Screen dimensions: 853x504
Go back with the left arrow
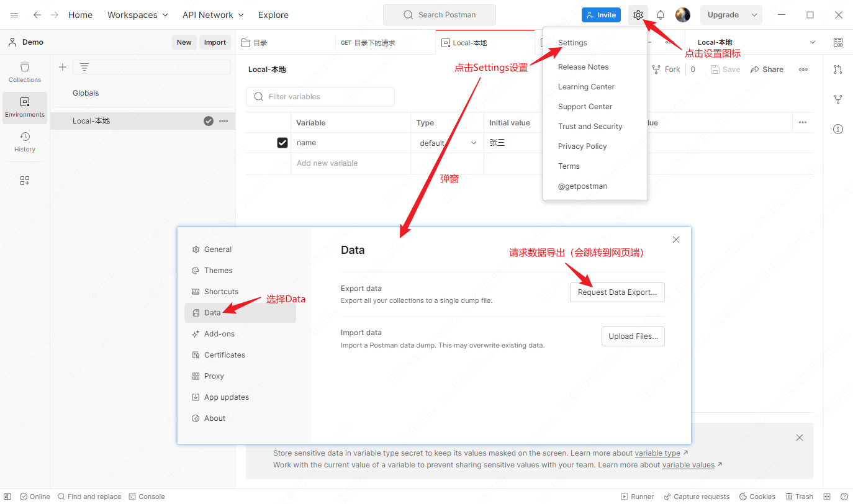(x=37, y=15)
